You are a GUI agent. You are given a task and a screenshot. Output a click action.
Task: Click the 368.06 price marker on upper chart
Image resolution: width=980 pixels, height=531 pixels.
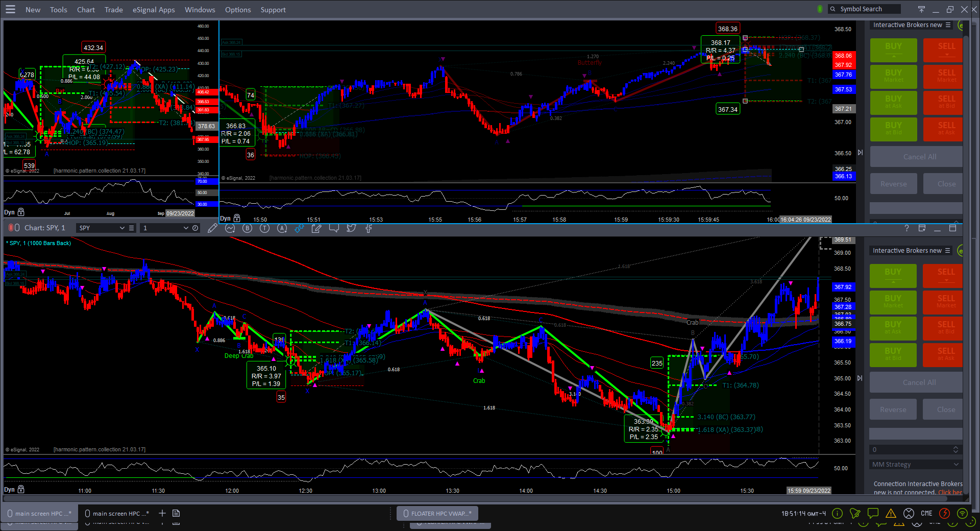843,56
